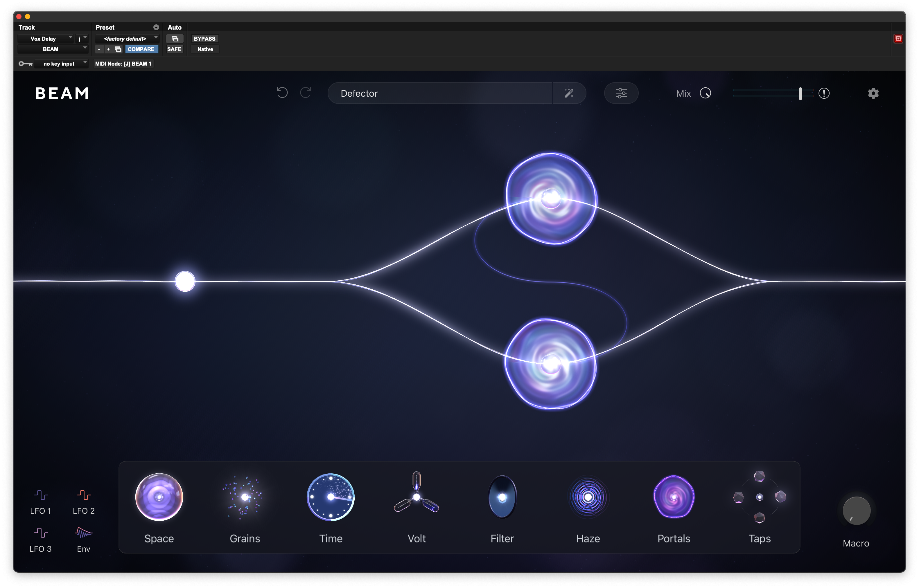The height and width of the screenshot is (588, 919).
Task: Open the factory default preset dropdown
Action: 127,39
